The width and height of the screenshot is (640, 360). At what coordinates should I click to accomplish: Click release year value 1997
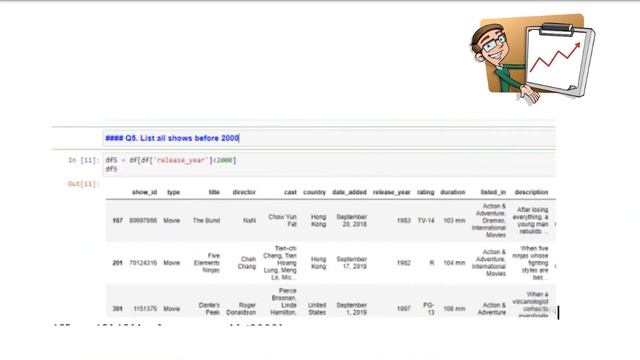(404, 309)
